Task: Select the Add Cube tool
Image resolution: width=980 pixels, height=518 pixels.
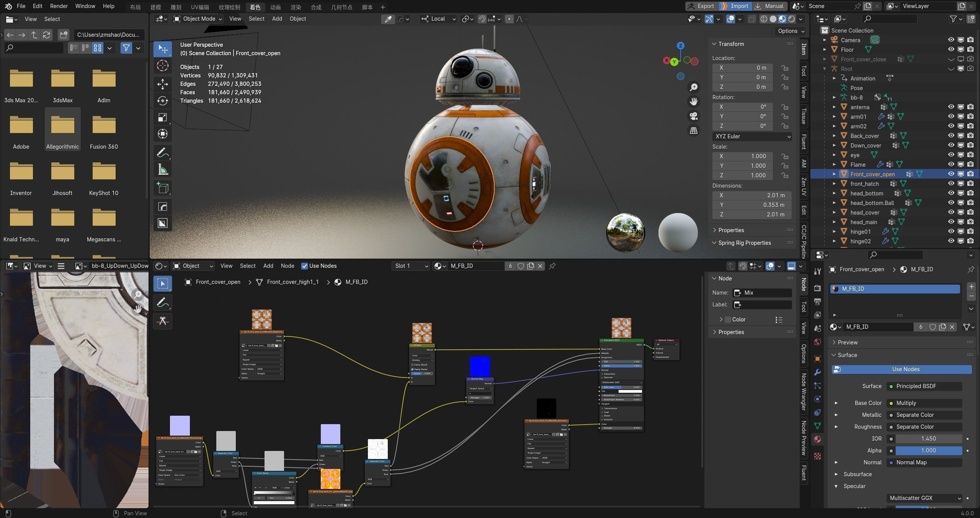Action: click(x=163, y=188)
